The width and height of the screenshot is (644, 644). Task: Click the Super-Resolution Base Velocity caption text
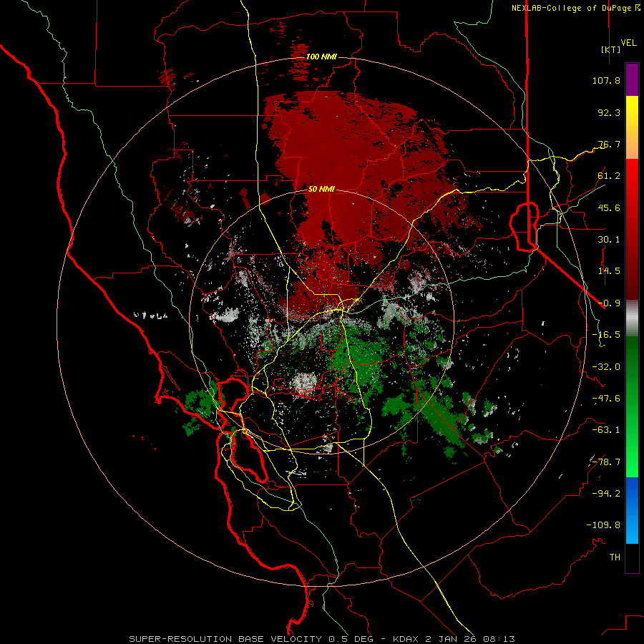(x=321, y=639)
